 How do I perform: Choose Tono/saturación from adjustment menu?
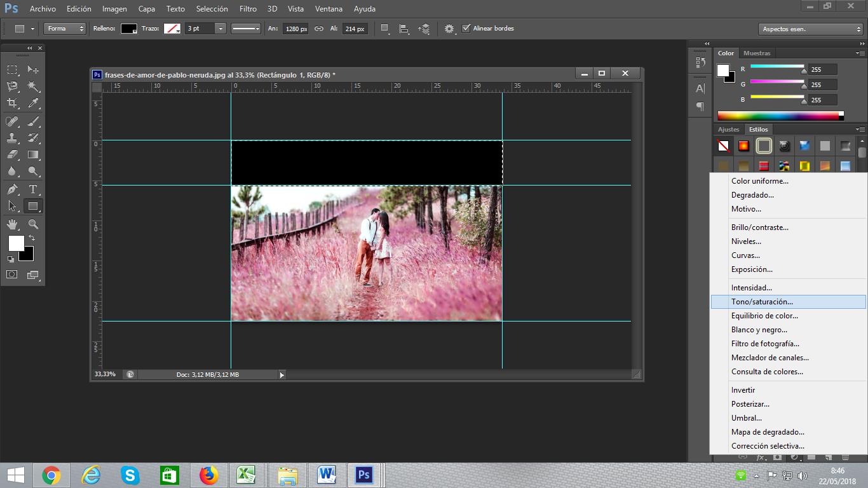pyautogui.click(x=788, y=302)
